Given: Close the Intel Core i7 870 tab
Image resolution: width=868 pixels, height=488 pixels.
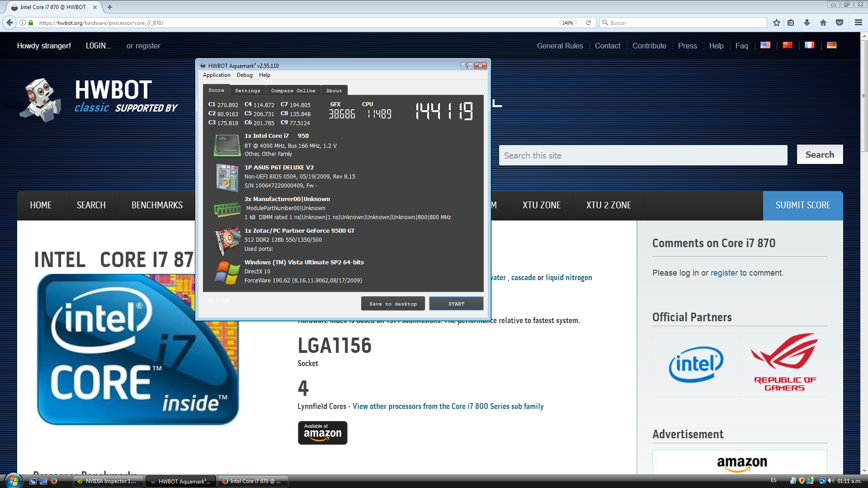Looking at the screenshot, I should tap(94, 7).
